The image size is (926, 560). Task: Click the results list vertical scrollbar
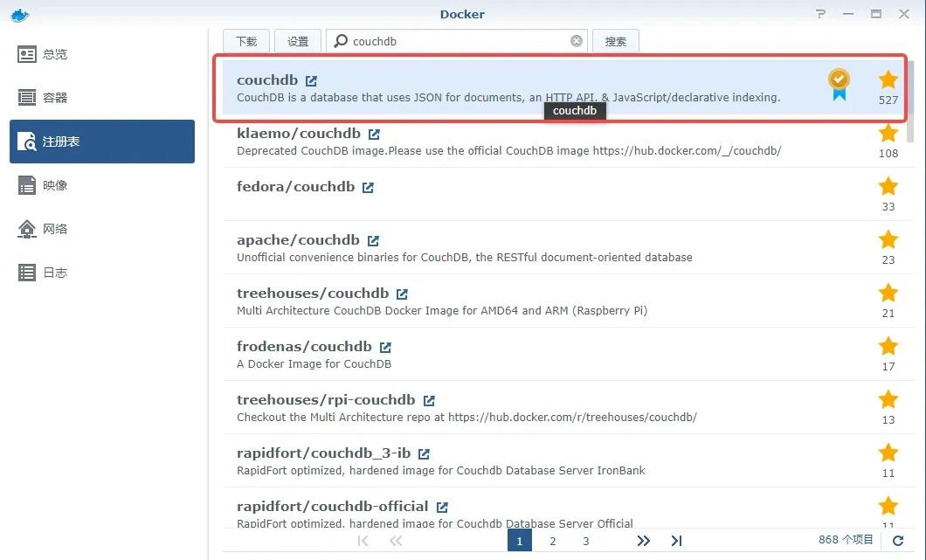[910, 100]
